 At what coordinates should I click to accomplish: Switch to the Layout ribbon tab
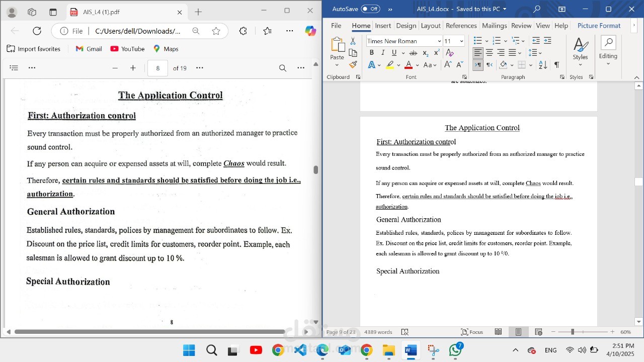(431, 26)
